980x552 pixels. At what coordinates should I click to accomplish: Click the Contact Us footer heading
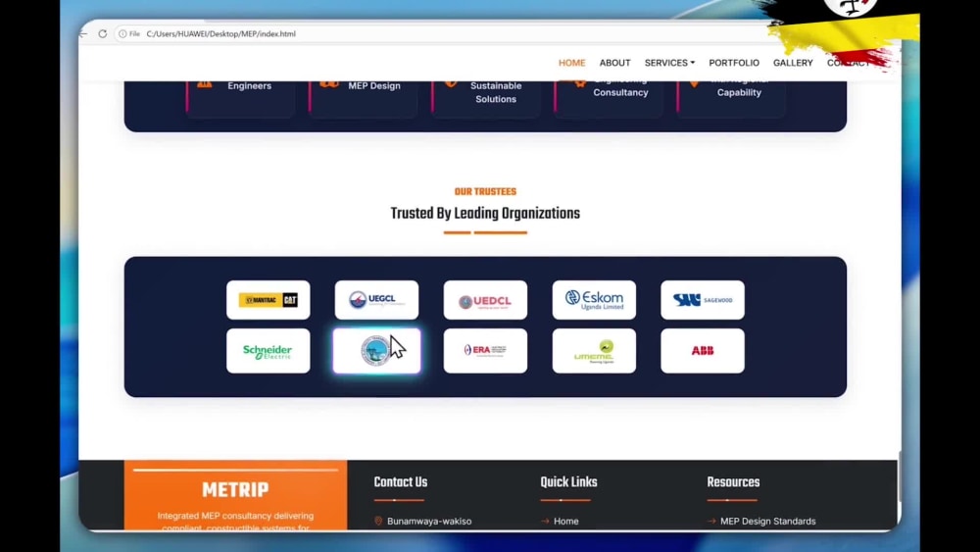pyautogui.click(x=401, y=482)
